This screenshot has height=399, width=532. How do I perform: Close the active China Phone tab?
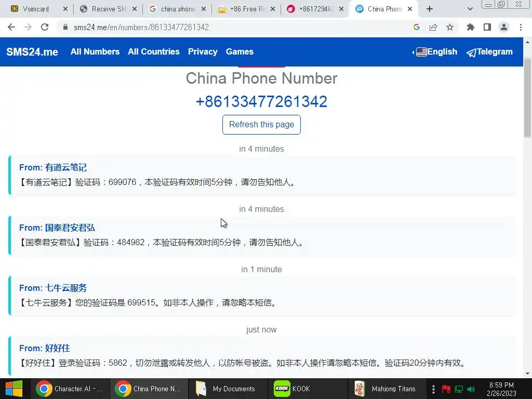coord(410,9)
